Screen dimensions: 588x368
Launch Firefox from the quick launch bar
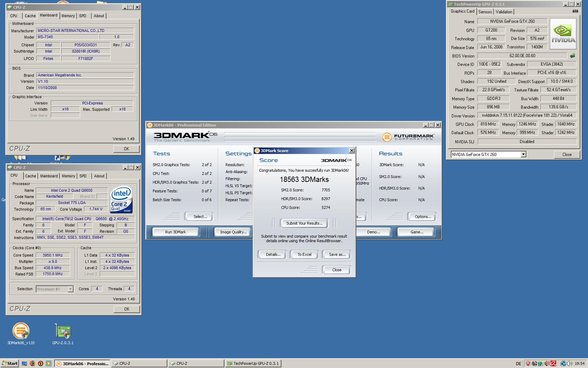(x=33, y=363)
